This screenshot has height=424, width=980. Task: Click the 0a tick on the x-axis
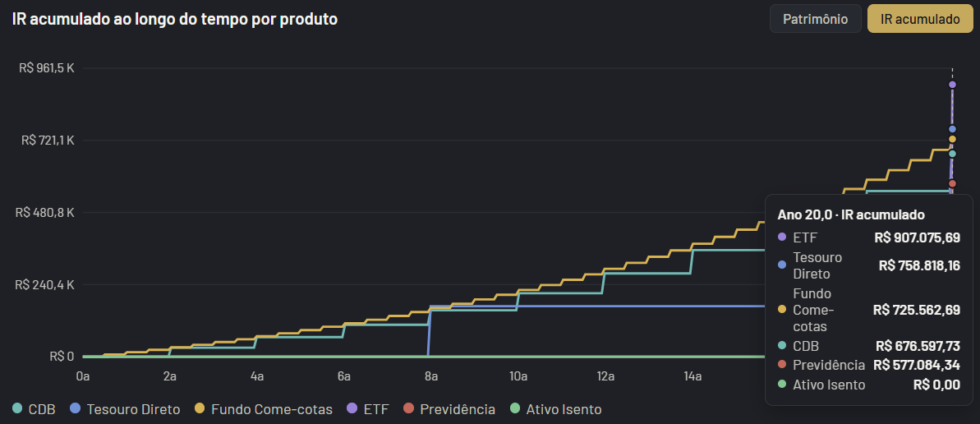82,376
